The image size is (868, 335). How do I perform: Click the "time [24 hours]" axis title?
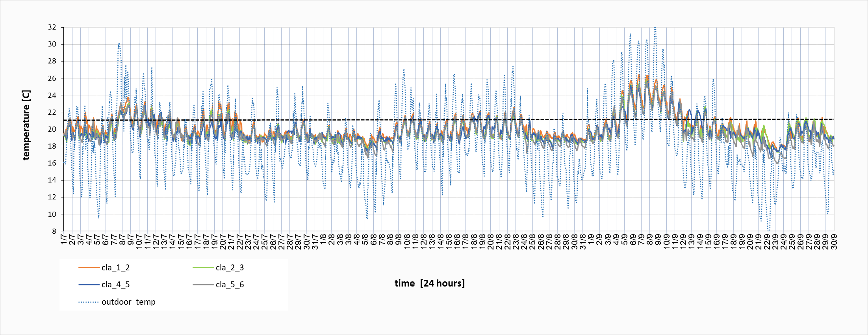coord(429,283)
